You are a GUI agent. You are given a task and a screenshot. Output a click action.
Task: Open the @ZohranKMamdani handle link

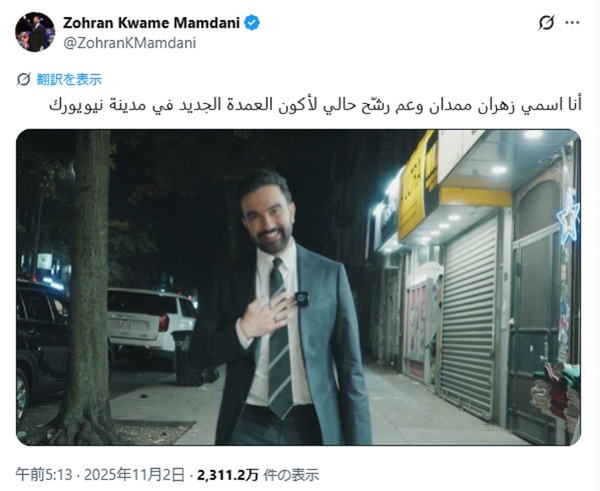(129, 43)
